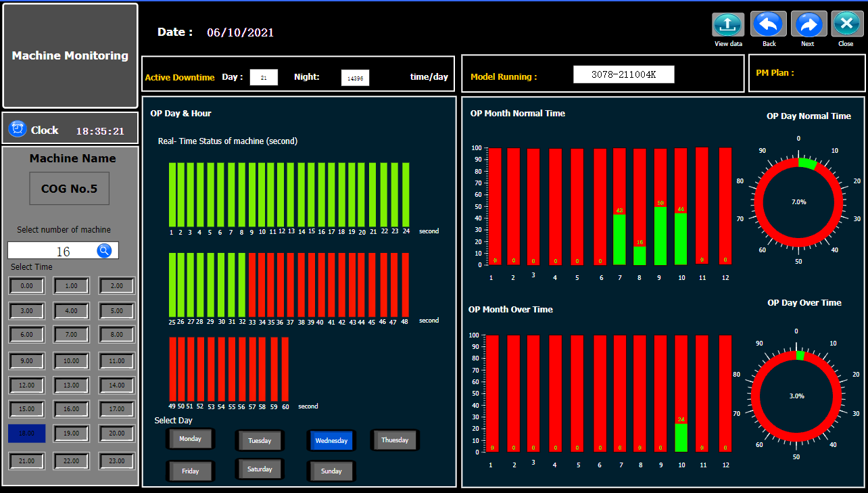Select time 17.00 button

[117, 409]
